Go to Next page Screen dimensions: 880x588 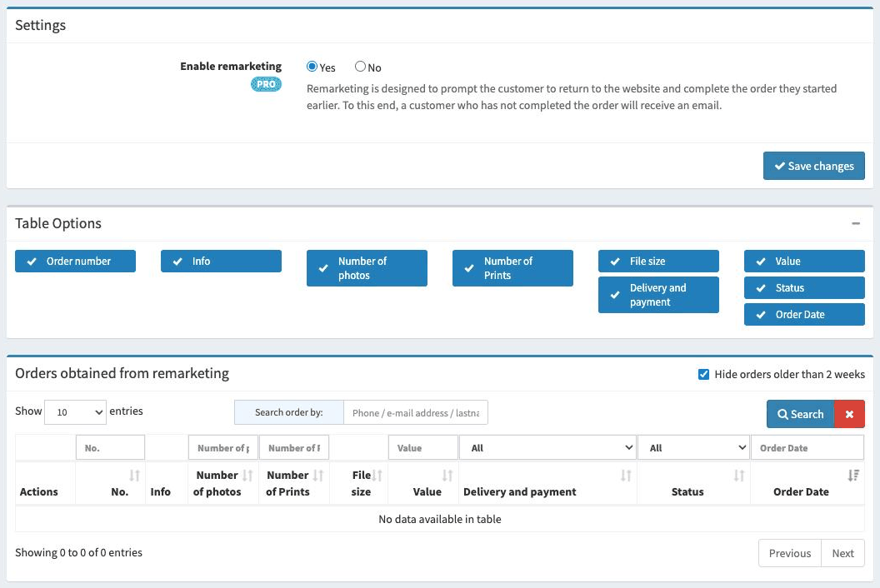click(x=842, y=553)
